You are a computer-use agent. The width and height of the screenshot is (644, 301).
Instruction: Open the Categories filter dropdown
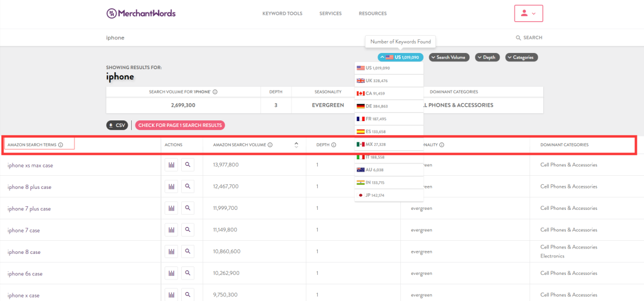tap(522, 57)
